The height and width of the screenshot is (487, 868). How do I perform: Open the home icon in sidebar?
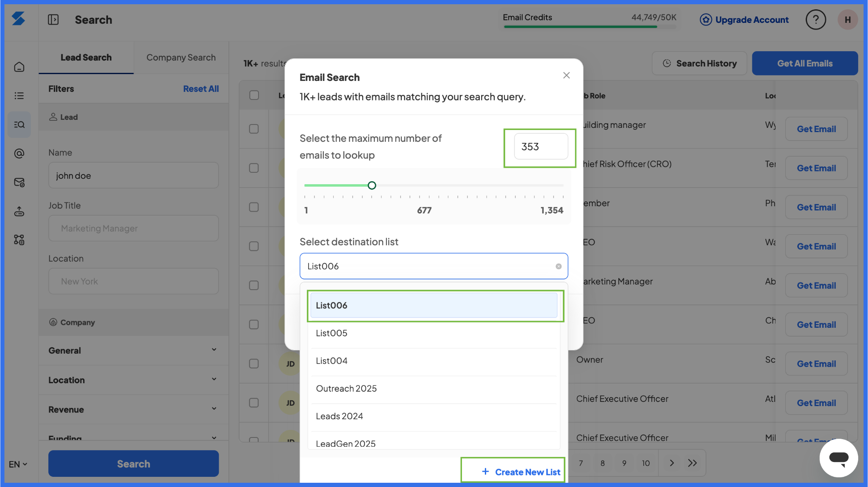click(x=19, y=67)
